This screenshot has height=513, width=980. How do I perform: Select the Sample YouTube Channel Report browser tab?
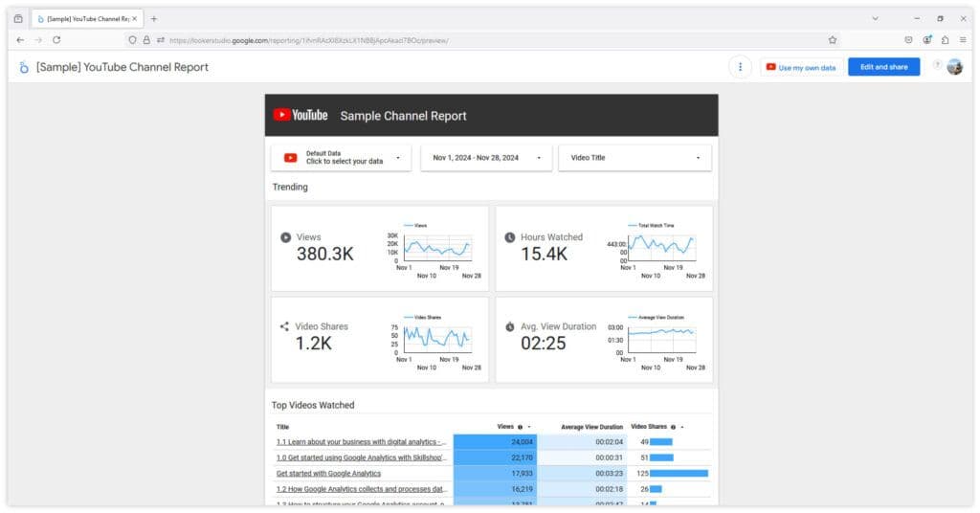coord(86,19)
